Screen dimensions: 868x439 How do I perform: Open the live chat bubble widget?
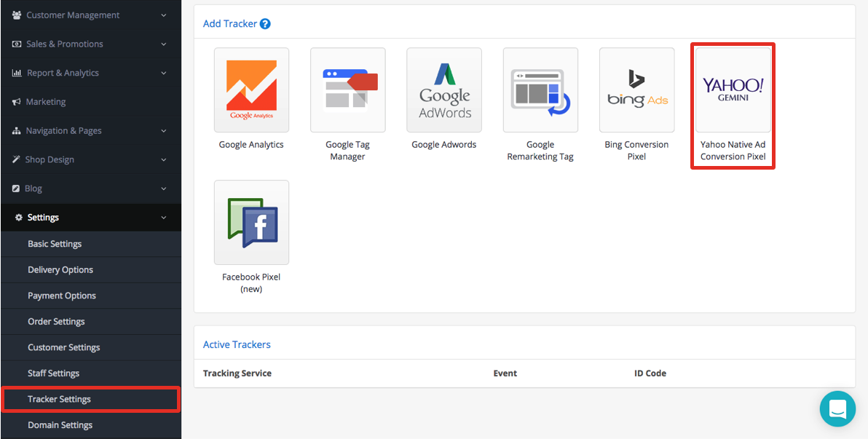point(837,409)
